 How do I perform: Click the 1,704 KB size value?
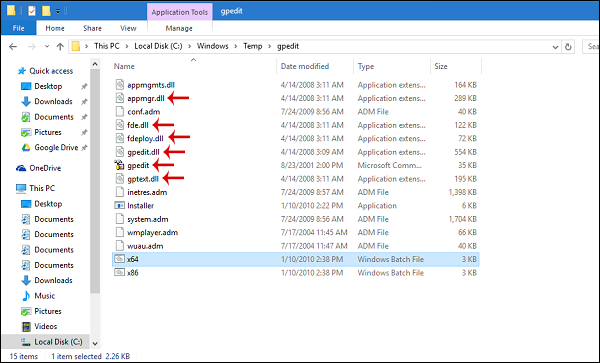463,219
